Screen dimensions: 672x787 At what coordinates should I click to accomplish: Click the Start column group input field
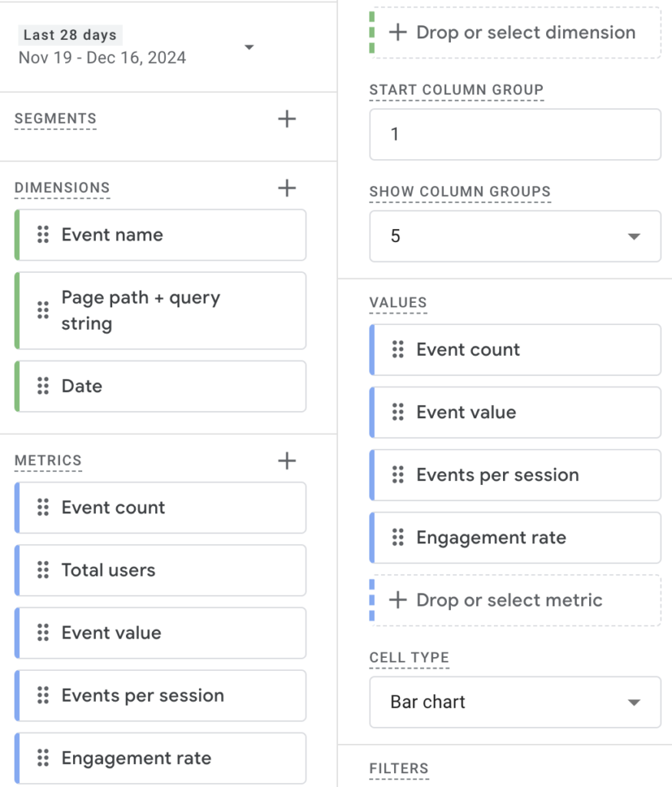pos(515,134)
